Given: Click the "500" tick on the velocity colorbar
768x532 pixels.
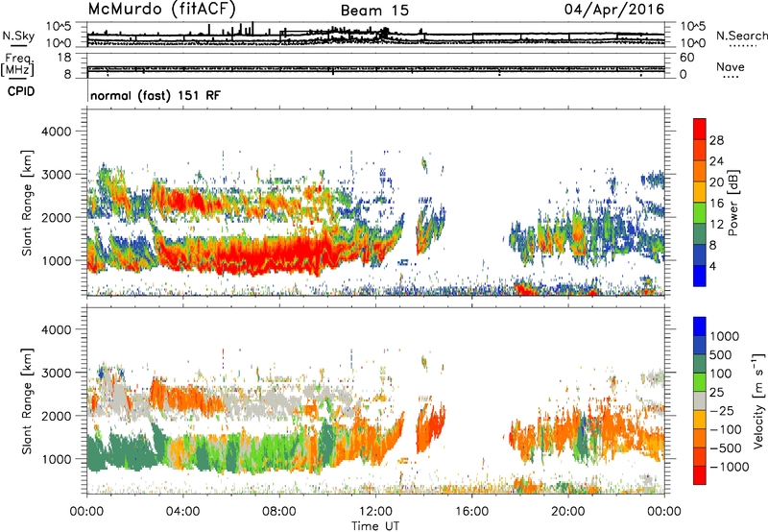Looking at the screenshot, I should coord(722,354).
